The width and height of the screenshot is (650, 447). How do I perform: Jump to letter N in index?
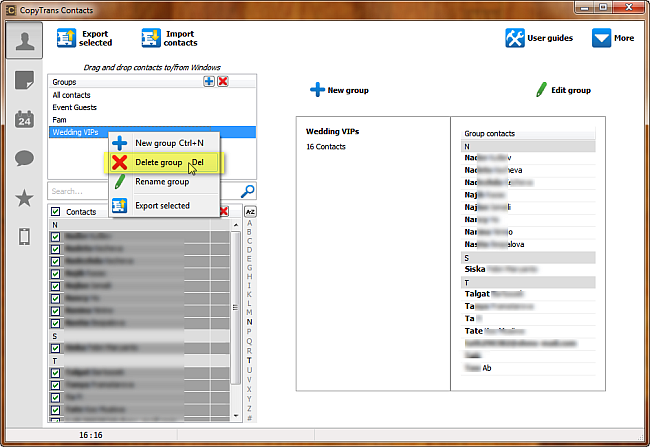coord(250,322)
